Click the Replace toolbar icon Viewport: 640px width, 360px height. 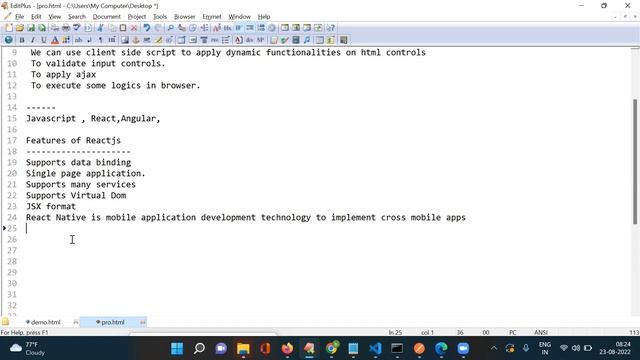click(182, 28)
